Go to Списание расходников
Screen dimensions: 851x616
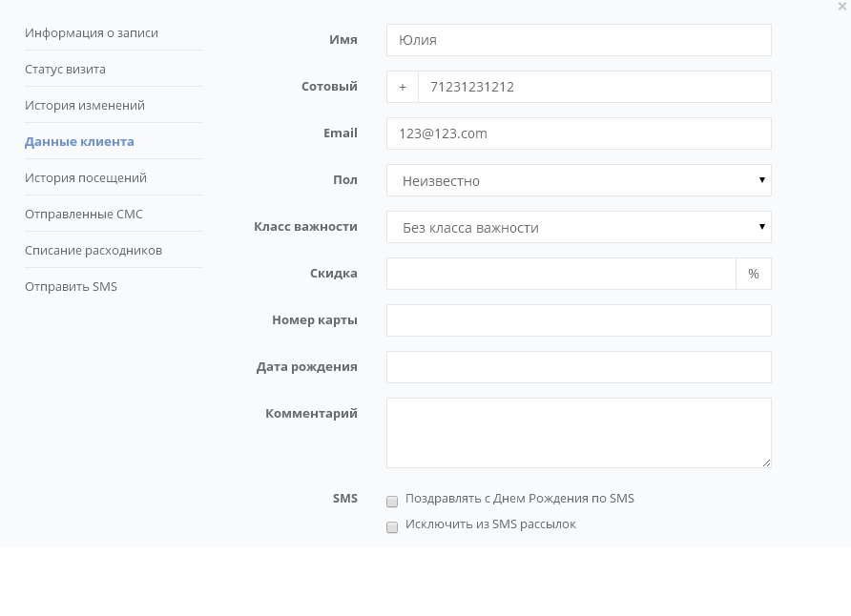(93, 251)
